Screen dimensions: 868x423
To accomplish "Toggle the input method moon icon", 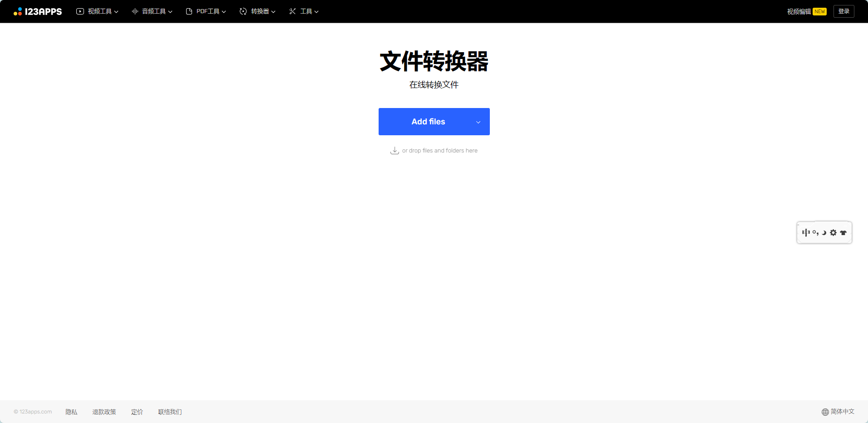I will point(824,232).
